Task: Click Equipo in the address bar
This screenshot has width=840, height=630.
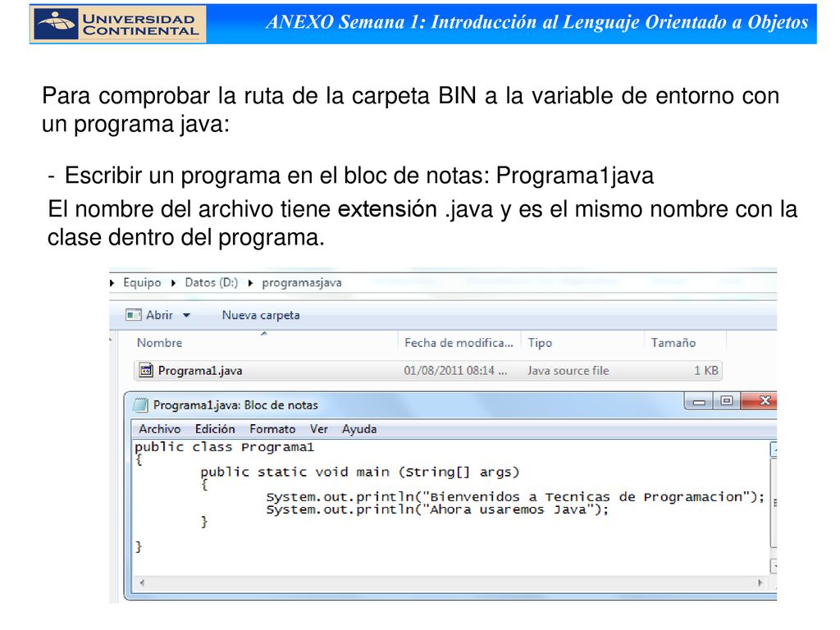Action: (x=142, y=282)
